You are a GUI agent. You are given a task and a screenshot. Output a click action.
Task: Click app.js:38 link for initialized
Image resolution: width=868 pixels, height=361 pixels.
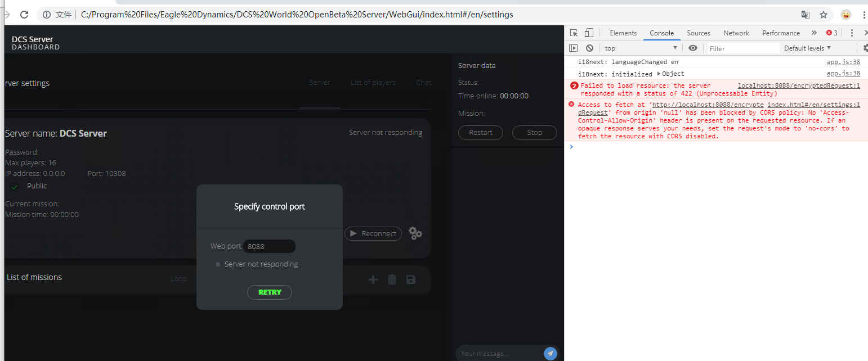click(x=843, y=74)
